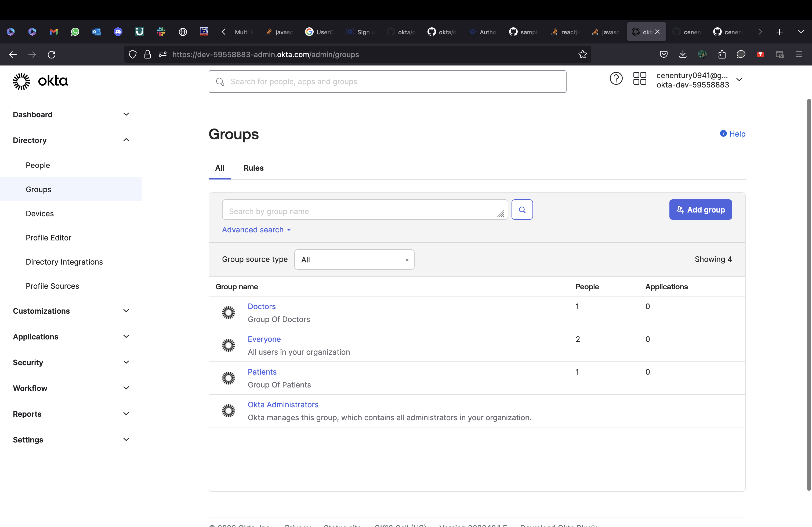The height and width of the screenshot is (527, 812).
Task: Click the Add group button
Action: click(x=700, y=210)
